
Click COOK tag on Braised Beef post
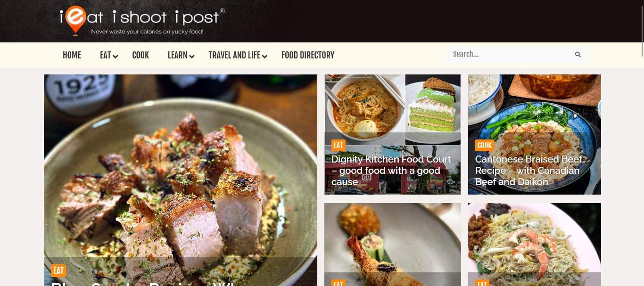pyautogui.click(x=484, y=145)
